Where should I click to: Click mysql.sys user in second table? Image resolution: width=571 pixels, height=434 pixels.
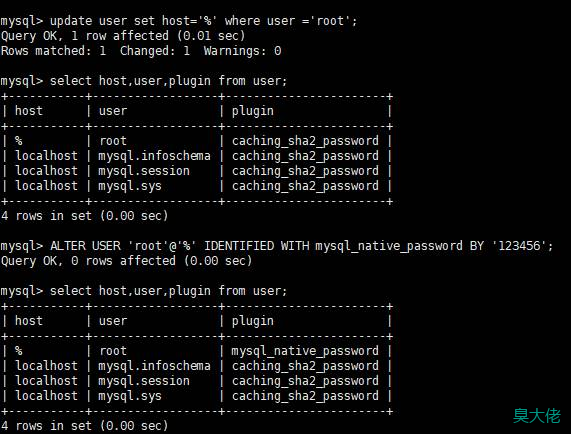tap(130, 396)
